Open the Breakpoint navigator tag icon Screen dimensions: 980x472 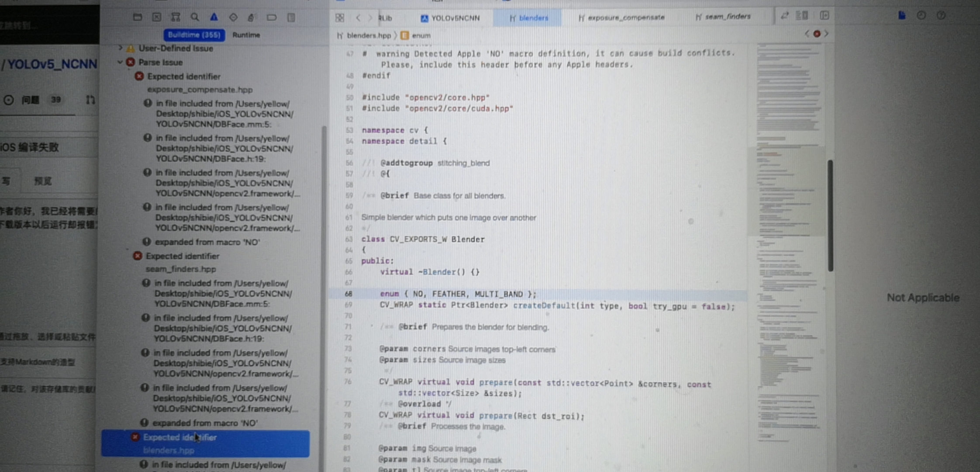271,17
